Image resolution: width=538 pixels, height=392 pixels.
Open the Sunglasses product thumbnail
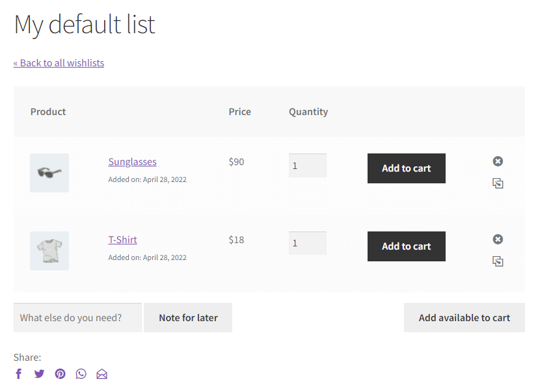(x=49, y=173)
